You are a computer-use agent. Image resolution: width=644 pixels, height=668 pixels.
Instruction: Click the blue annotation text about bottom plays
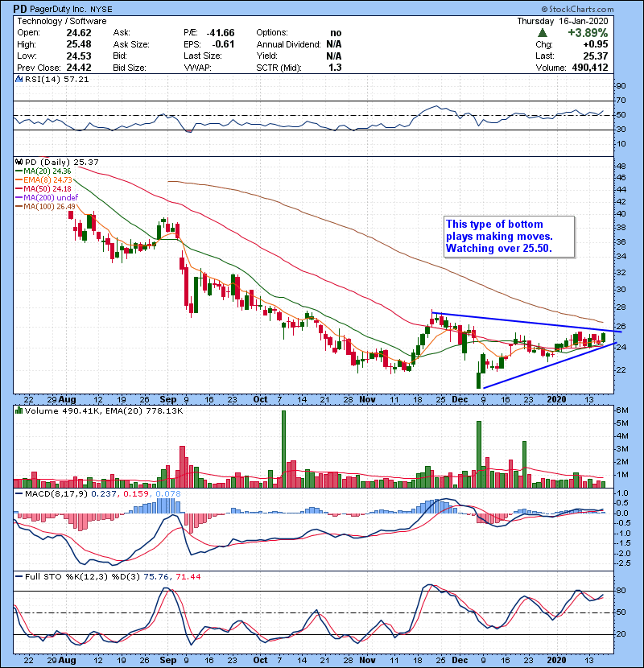pos(500,236)
